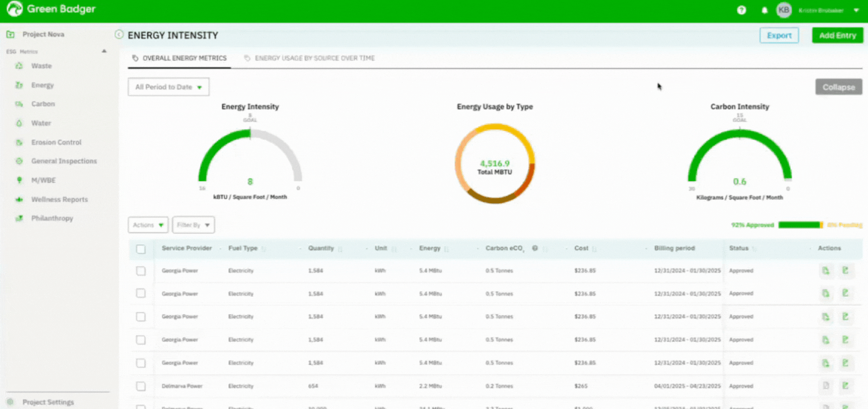This screenshot has width=868, height=409.
Task: Open the Actions dropdown
Action: pos(148,225)
